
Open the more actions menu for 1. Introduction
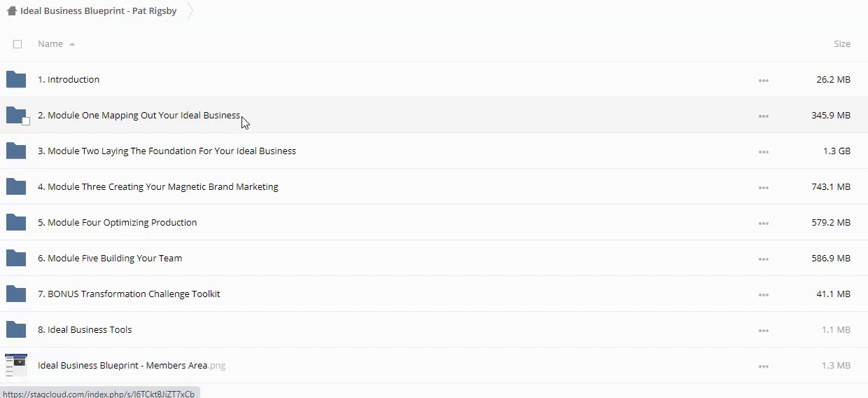click(763, 81)
